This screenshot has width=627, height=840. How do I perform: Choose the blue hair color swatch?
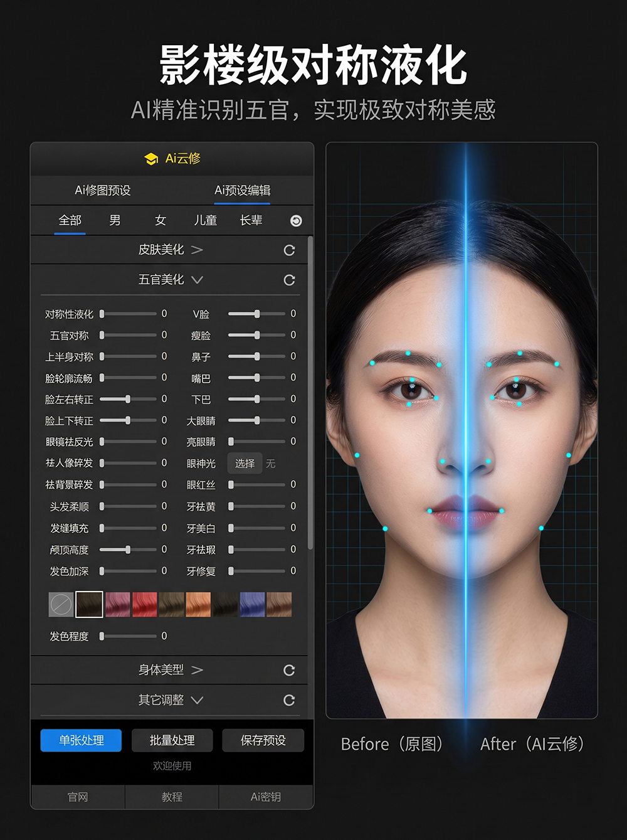(252, 605)
